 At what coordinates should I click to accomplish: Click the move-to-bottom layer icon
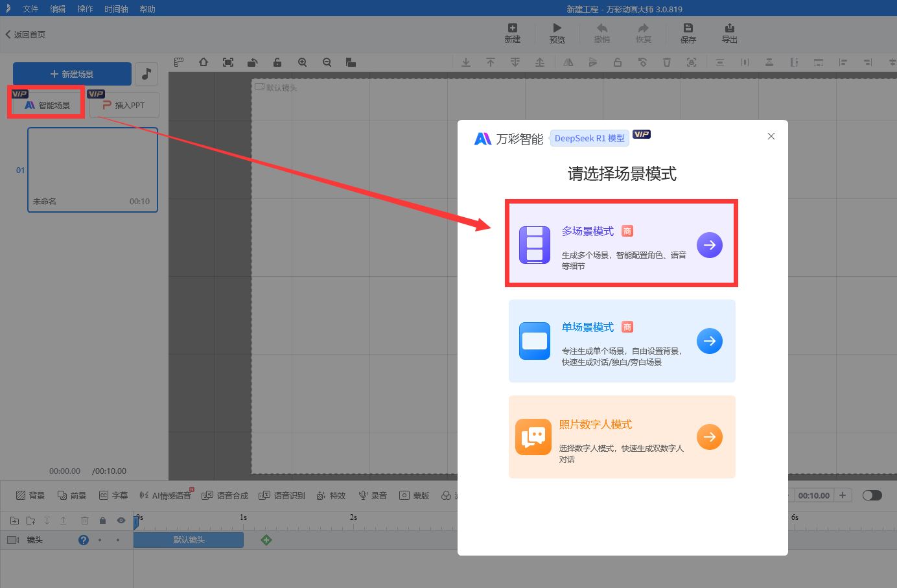466,62
